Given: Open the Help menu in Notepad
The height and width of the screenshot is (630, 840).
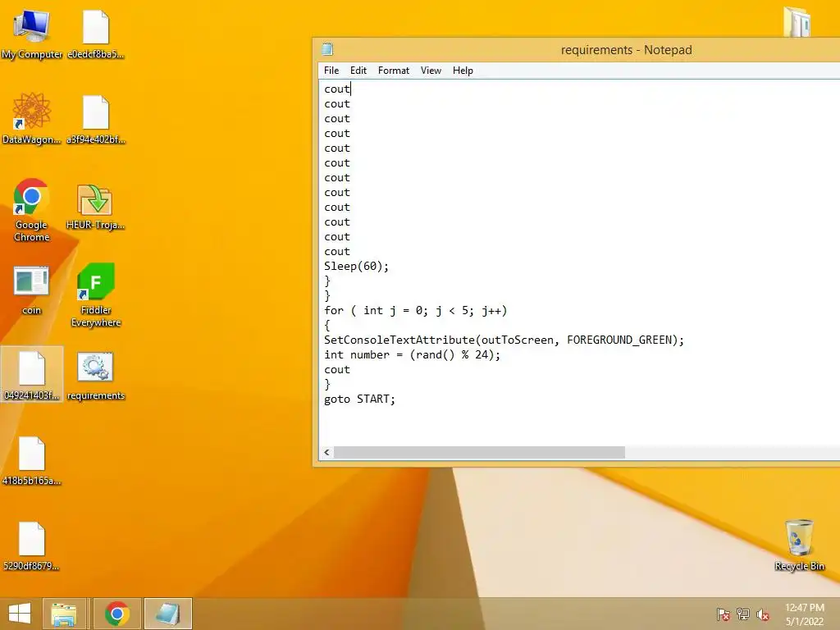Looking at the screenshot, I should point(463,71).
